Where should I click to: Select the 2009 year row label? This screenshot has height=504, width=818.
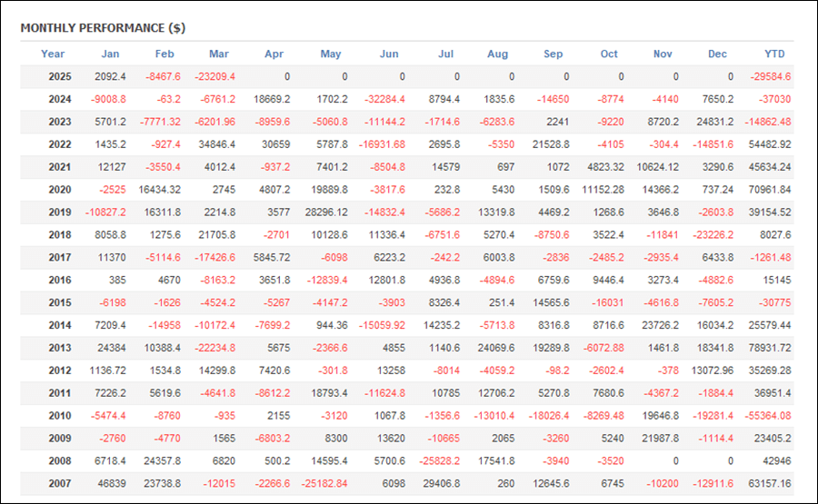pyautogui.click(x=60, y=439)
